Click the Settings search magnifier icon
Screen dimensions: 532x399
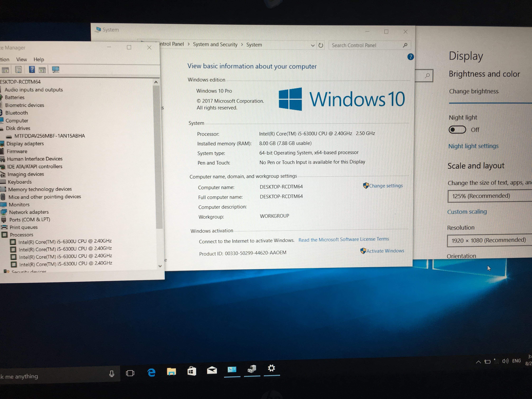[427, 75]
